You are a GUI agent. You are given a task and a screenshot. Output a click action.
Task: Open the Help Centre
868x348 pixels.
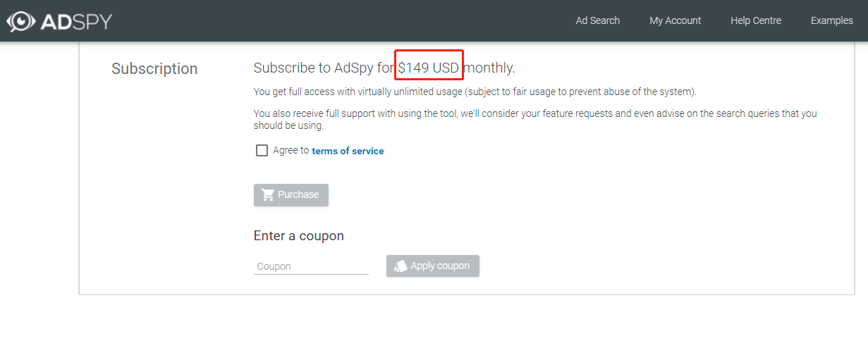point(755,20)
